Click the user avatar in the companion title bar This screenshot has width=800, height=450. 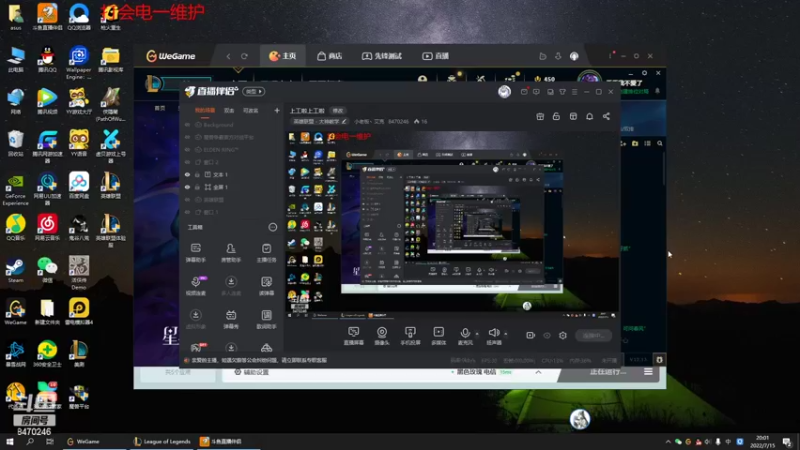[x=505, y=91]
